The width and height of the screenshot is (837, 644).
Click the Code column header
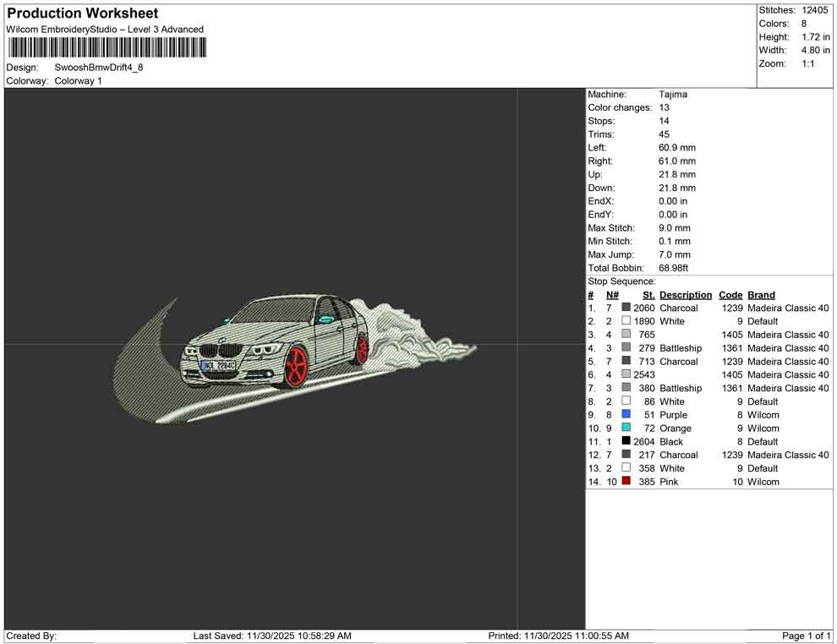coord(730,294)
